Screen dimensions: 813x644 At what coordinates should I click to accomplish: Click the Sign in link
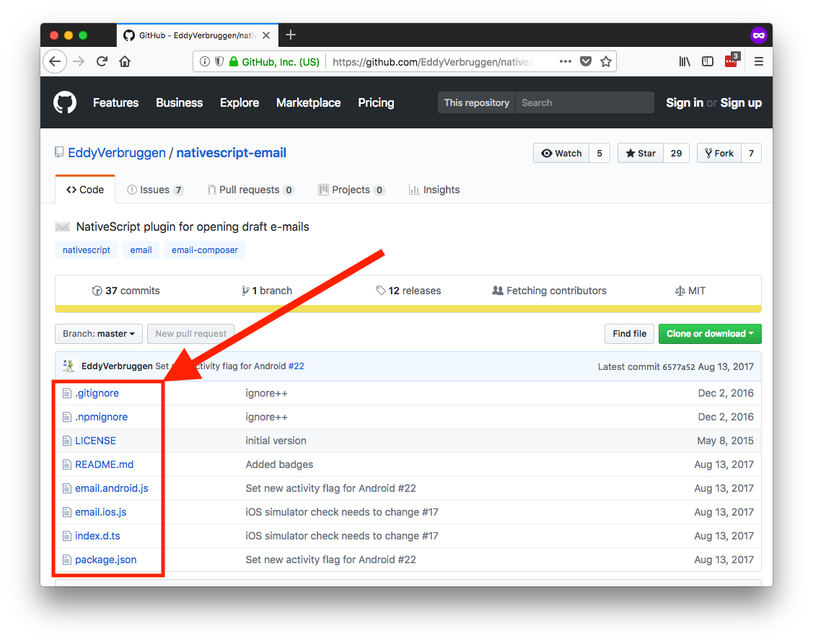tap(685, 102)
